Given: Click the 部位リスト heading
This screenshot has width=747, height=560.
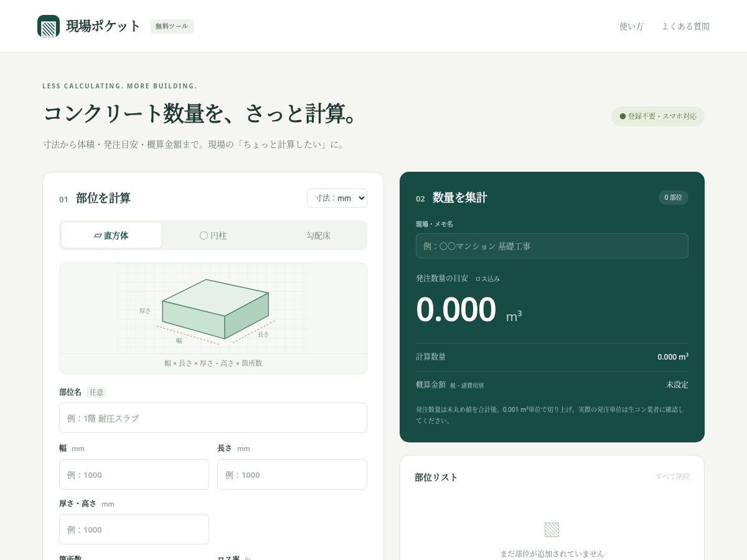Looking at the screenshot, I should pyautogui.click(x=436, y=477).
